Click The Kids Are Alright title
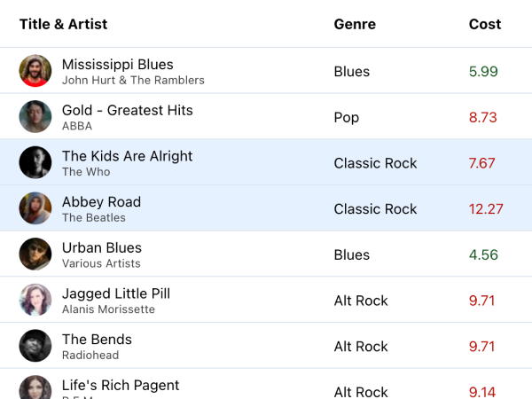The image size is (532, 399). [x=127, y=156]
